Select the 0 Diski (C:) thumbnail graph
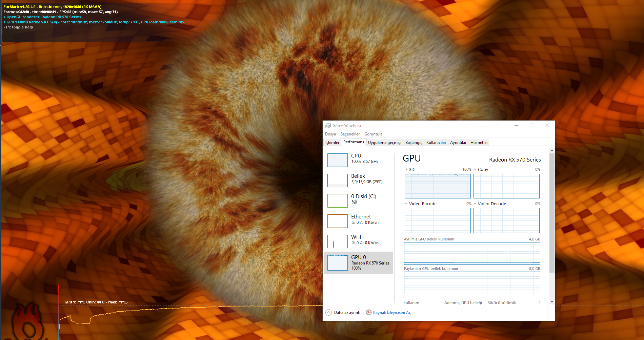This screenshot has width=644, height=340. coord(338,201)
